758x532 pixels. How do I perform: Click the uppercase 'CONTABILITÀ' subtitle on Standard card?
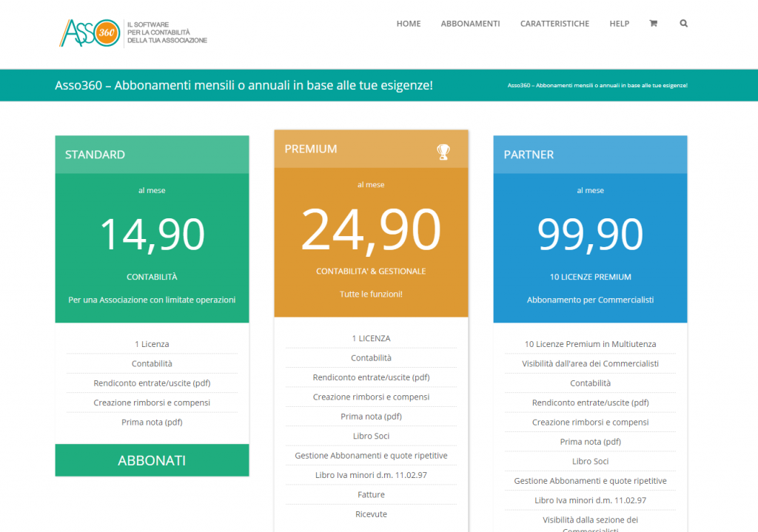click(x=152, y=277)
